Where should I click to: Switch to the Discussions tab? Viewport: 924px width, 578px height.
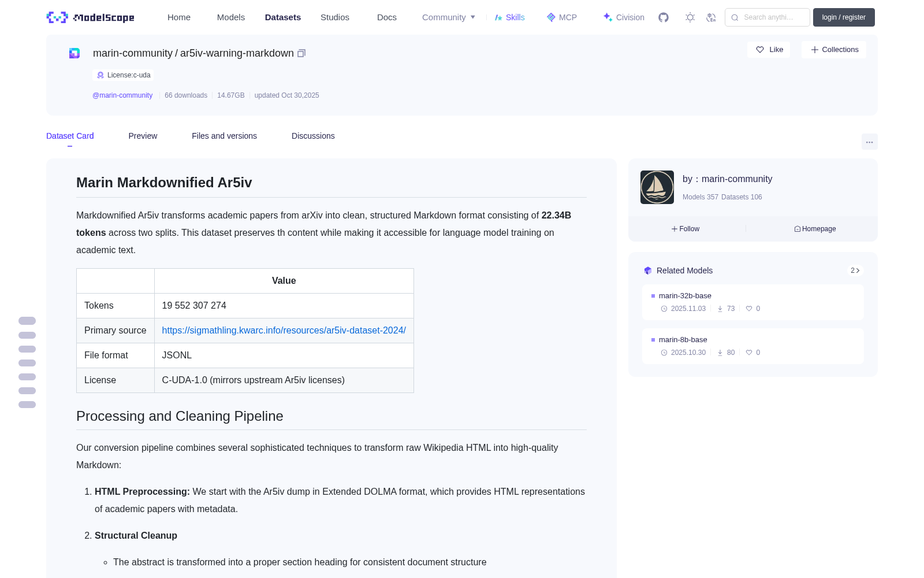(313, 136)
